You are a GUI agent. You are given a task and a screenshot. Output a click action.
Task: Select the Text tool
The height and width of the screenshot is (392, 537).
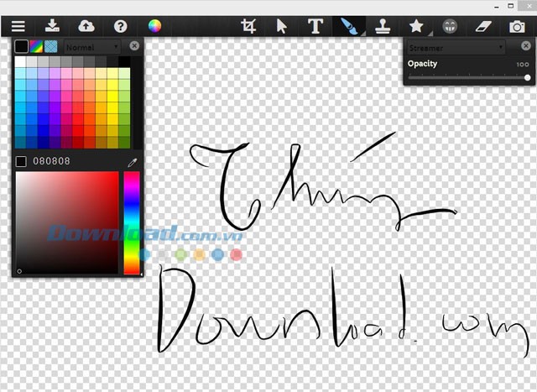(x=315, y=26)
